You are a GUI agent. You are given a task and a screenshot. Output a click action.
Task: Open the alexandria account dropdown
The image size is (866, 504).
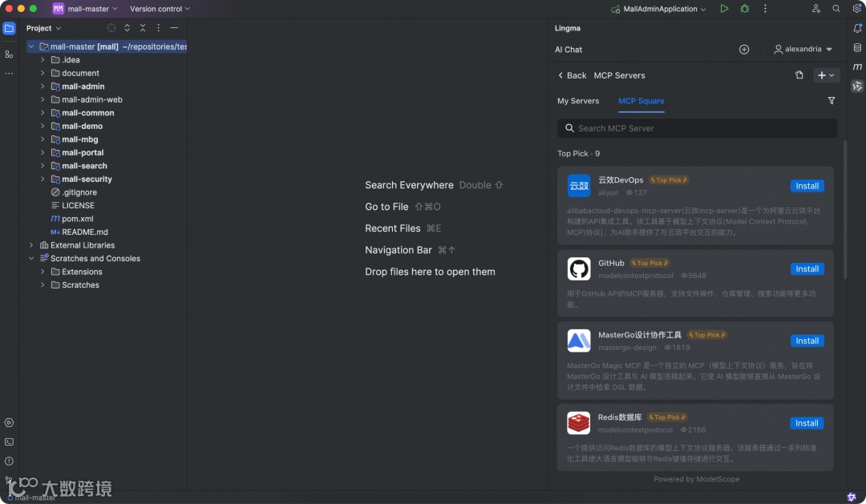pos(803,49)
